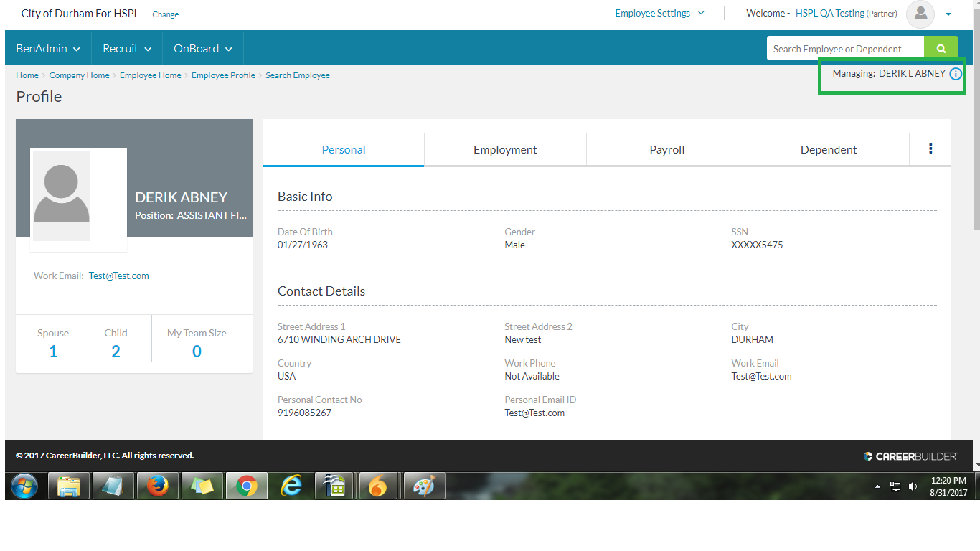This screenshot has width=980, height=551.
Task: Open Google Chrome from the taskbar
Action: 246,486
